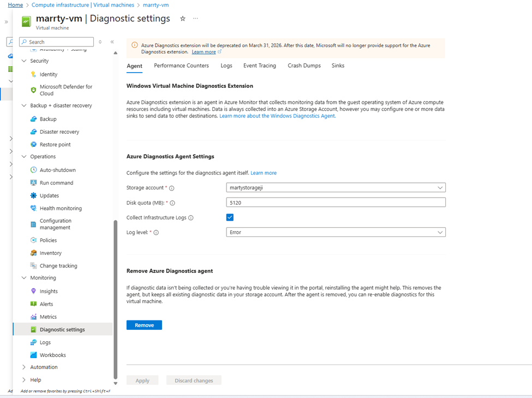Viewport: 532px width, 398px height.
Task: Open the Metrics chart icon
Action: (34, 317)
